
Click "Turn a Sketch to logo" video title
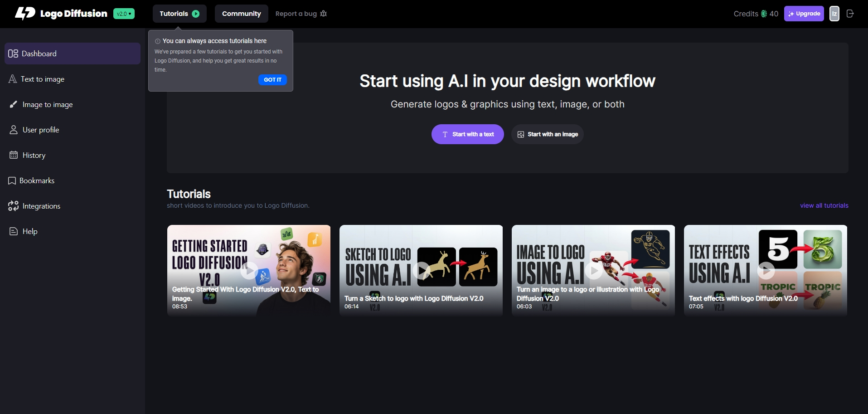pyautogui.click(x=414, y=298)
